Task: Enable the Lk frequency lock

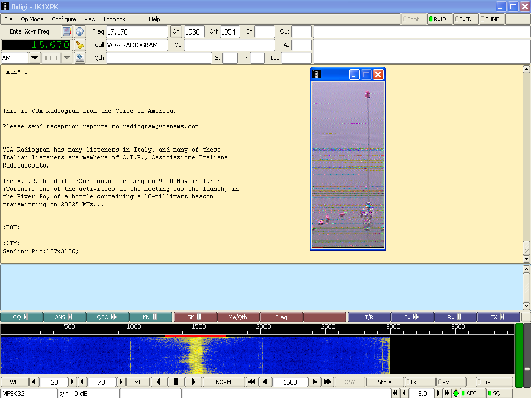Action: point(420,382)
